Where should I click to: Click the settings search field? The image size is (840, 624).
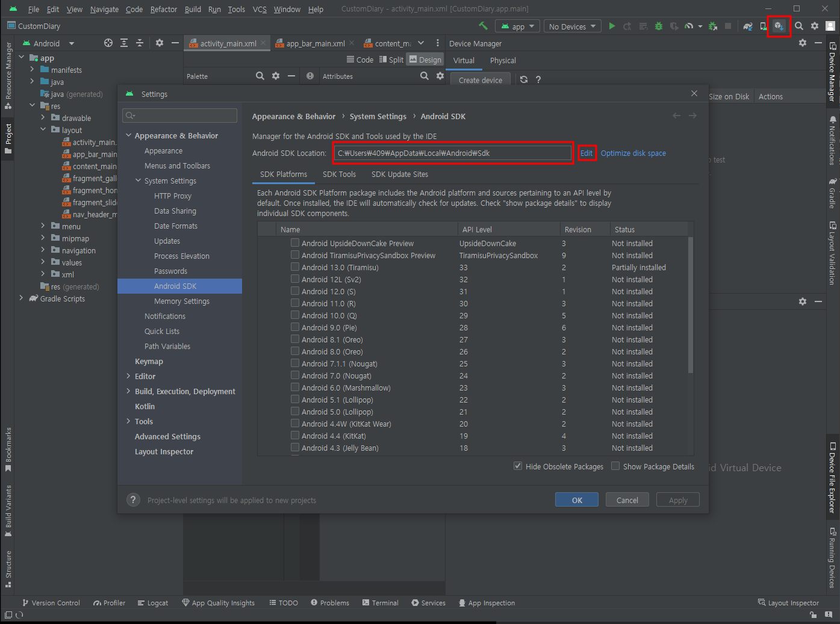(179, 116)
